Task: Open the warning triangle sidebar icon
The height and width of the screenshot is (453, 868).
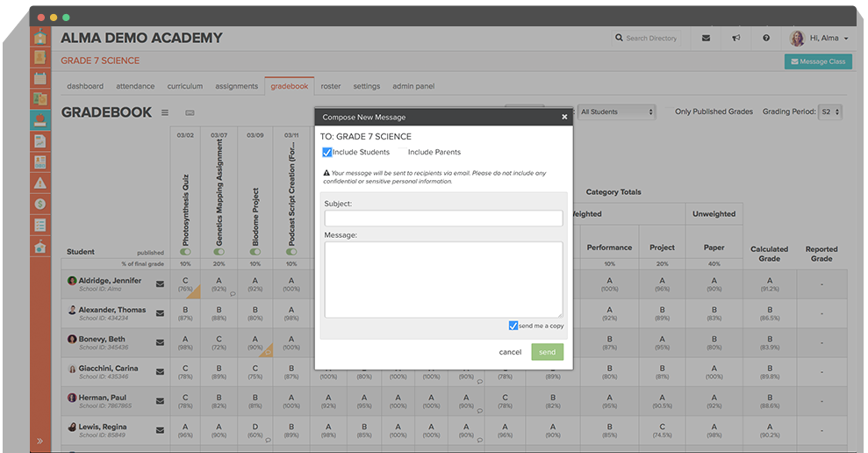Action: (40, 183)
